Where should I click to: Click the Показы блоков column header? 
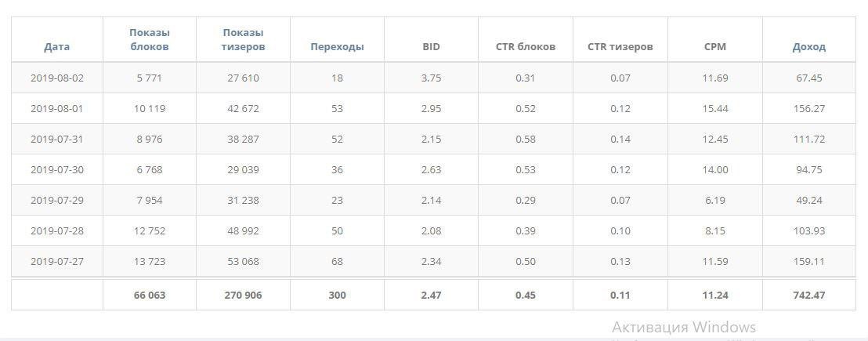coord(150,39)
